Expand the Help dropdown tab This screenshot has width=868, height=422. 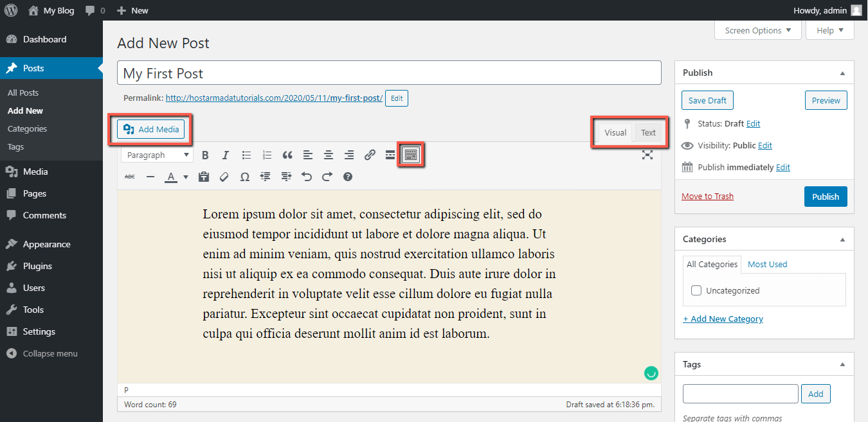(x=830, y=30)
